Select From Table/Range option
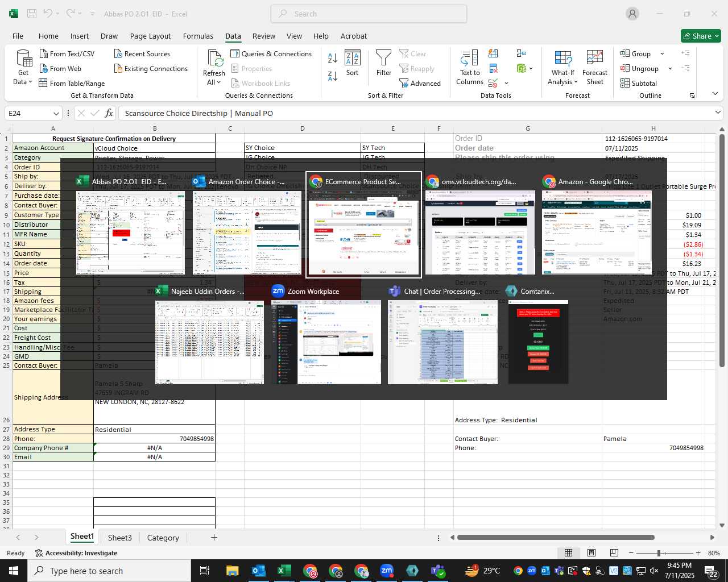Screen dimensions: 728x582 [72, 83]
